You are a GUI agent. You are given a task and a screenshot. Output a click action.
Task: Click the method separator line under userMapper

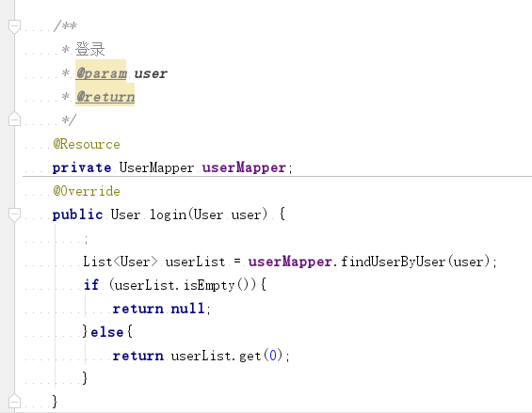tap(277, 177)
